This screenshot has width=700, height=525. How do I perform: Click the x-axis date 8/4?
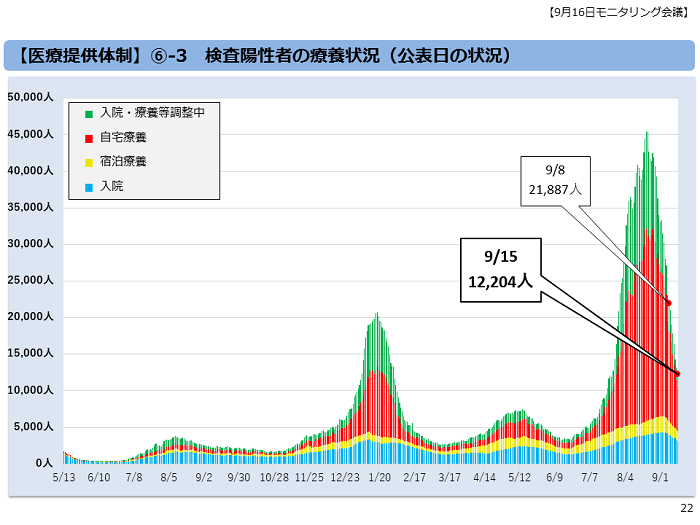625,478
